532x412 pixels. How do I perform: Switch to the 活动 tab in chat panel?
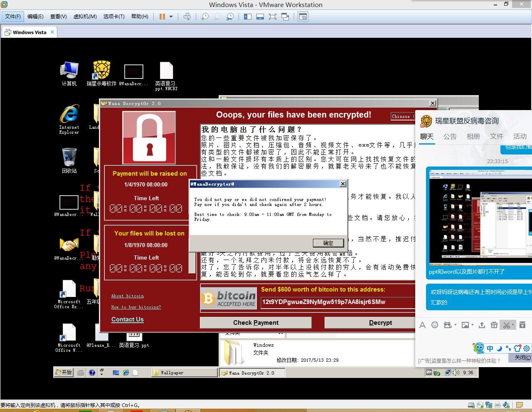[x=520, y=137]
